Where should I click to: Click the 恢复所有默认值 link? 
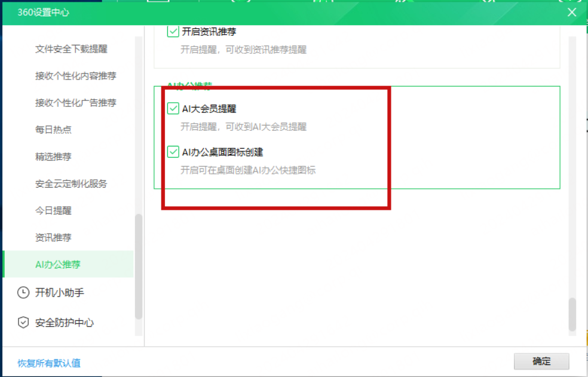pos(49,363)
